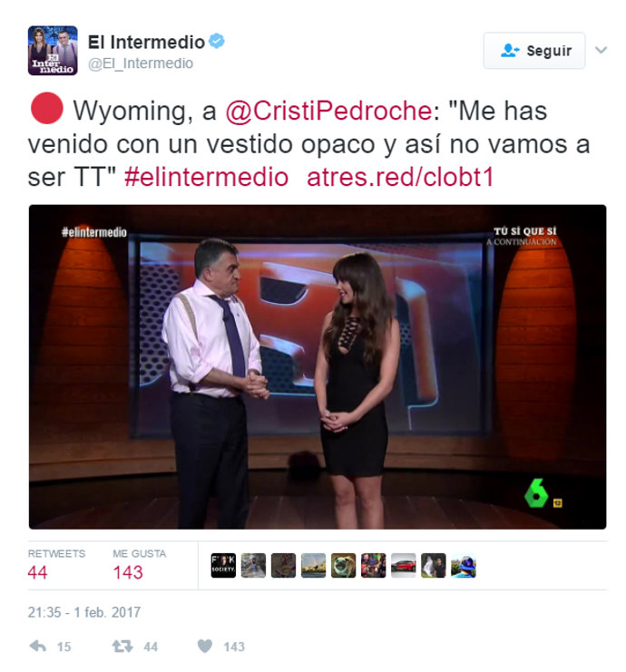This screenshot has width=626, height=672.
Task: Like the tweet with the heart icon
Action: point(204,646)
